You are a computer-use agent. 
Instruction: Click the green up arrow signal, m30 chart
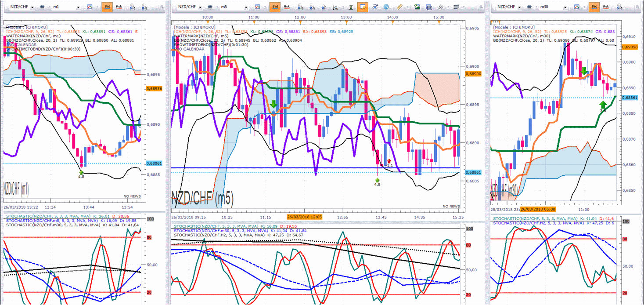click(603, 105)
